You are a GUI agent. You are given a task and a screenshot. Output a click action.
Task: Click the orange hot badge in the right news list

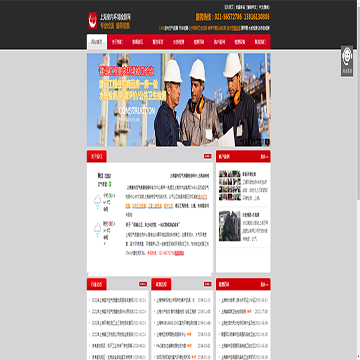[250, 312]
